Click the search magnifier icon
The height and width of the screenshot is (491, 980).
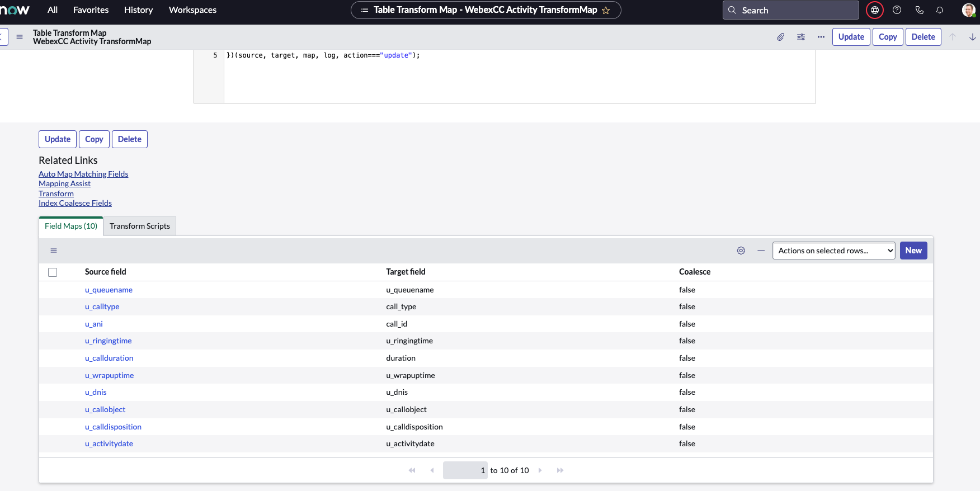click(732, 10)
